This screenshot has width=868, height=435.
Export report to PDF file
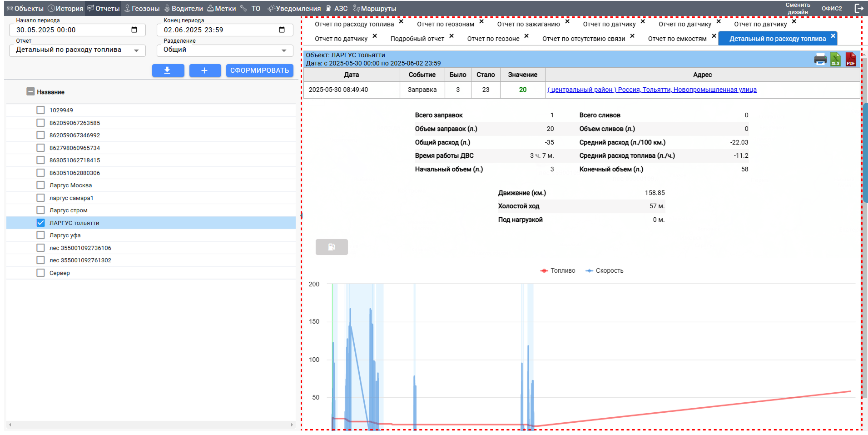(850, 60)
